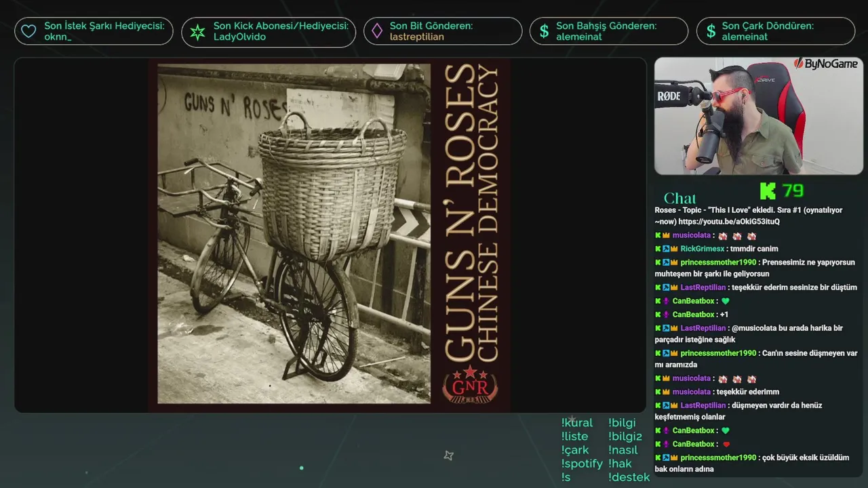Click username okkn_ in the song request pill
Screen dimensions: 868x488
[58, 37]
